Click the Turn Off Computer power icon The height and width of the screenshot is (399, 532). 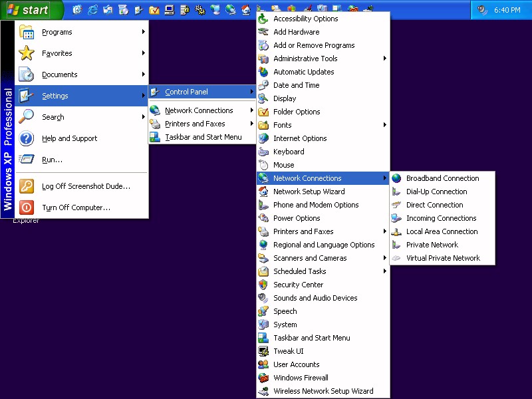tap(27, 207)
